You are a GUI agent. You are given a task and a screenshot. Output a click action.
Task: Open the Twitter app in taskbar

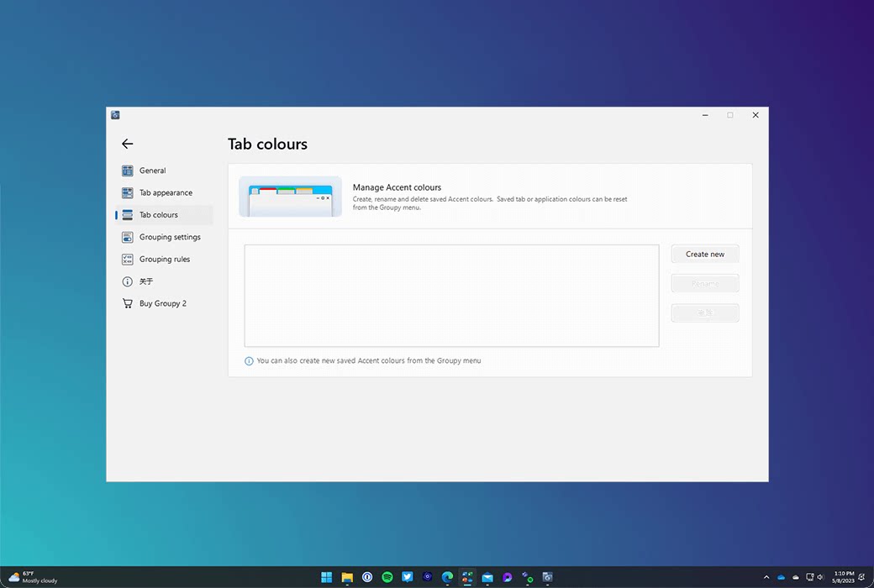coord(408,577)
